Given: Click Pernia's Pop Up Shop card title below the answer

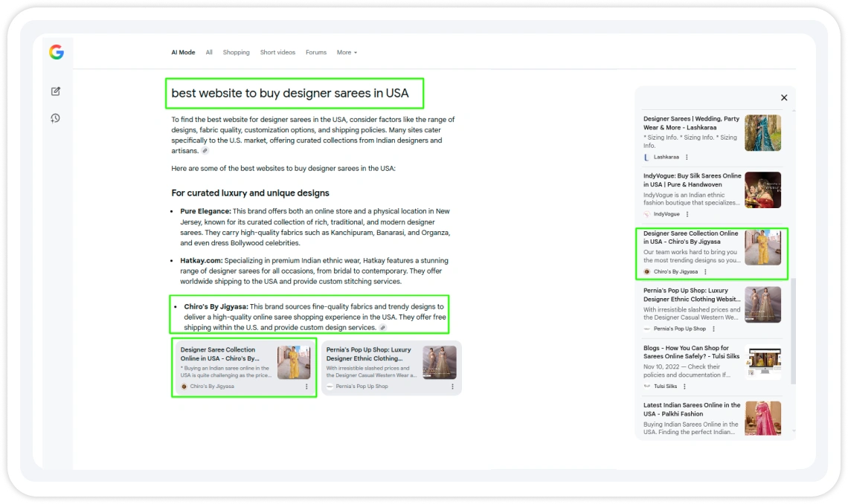Looking at the screenshot, I should point(368,354).
